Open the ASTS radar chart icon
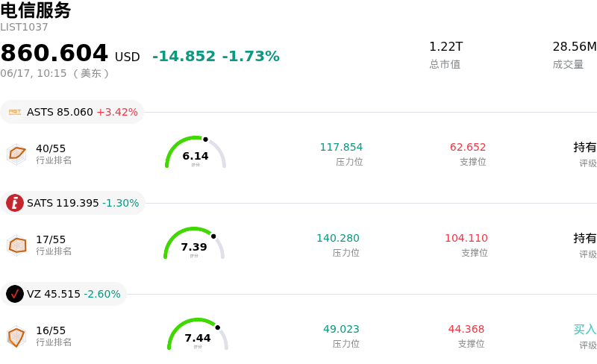Image resolution: width=597 pixels, height=364 pixels. [x=16, y=154]
